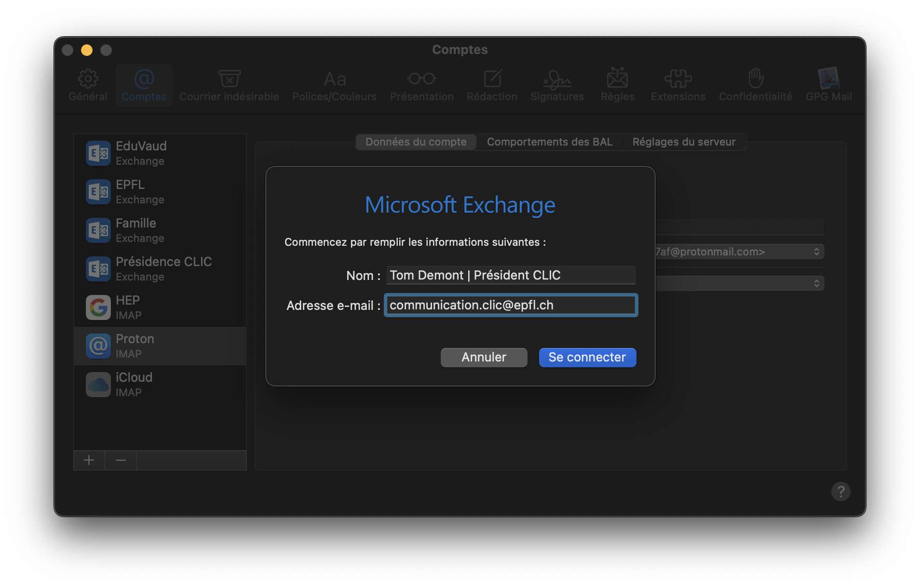
Task: Switch to Réglages du serveur tab
Action: (684, 142)
